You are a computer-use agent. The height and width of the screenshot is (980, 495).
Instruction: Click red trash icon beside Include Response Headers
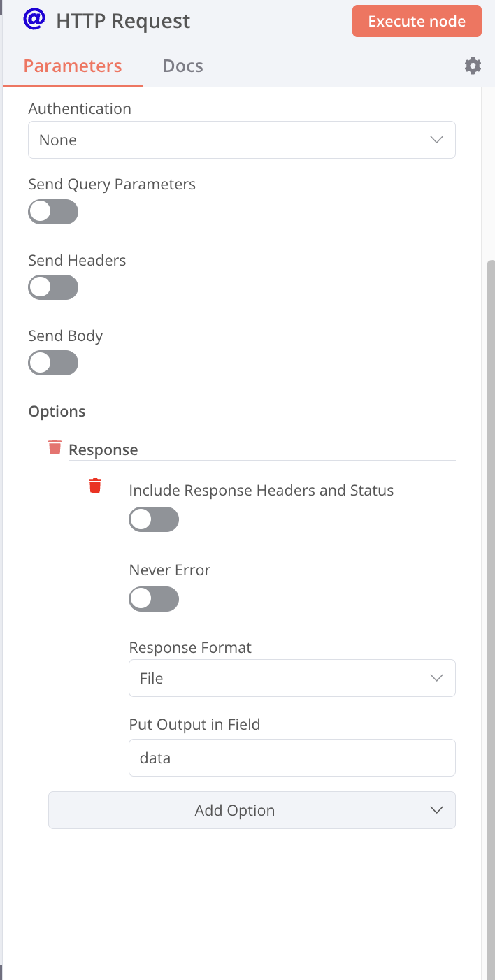95,485
